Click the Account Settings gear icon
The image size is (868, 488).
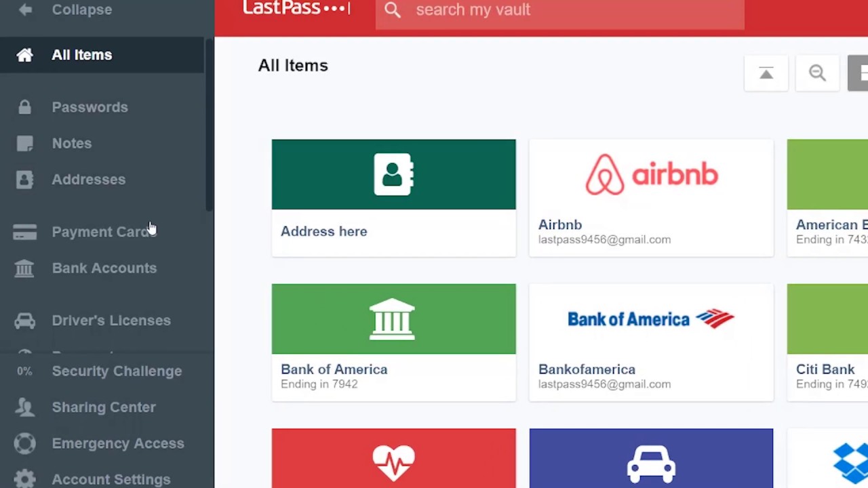click(x=25, y=479)
